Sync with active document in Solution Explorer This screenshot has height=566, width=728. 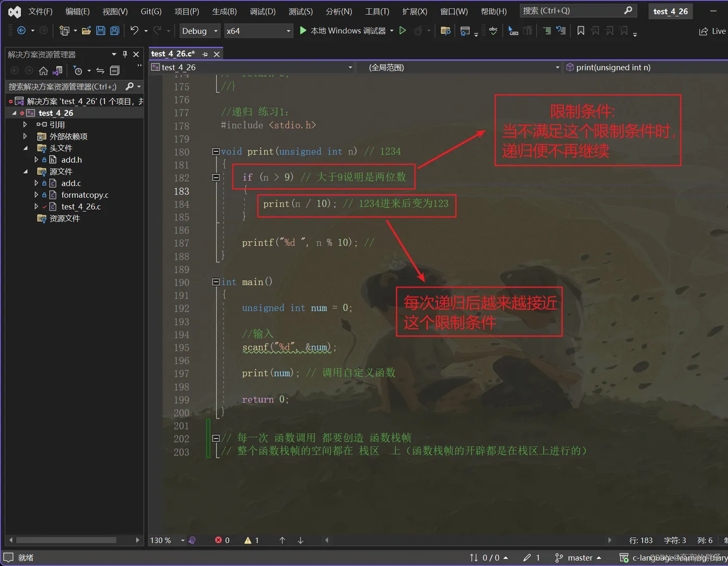[x=100, y=70]
